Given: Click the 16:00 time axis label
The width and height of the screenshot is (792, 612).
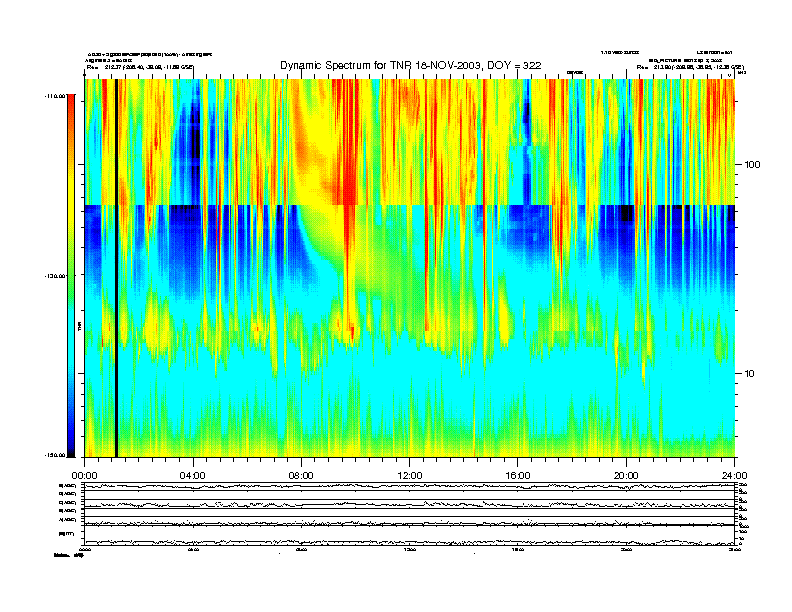Looking at the screenshot, I should click(x=518, y=464).
